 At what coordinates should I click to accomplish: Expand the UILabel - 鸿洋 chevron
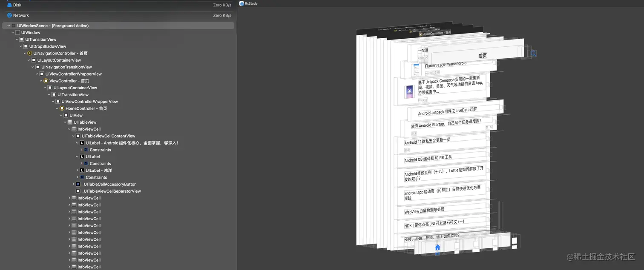tap(78, 171)
